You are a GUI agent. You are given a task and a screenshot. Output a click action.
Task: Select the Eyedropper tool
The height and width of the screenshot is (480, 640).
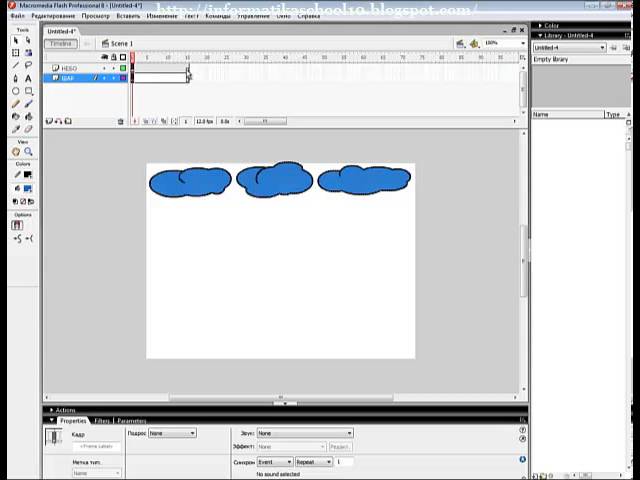16,129
